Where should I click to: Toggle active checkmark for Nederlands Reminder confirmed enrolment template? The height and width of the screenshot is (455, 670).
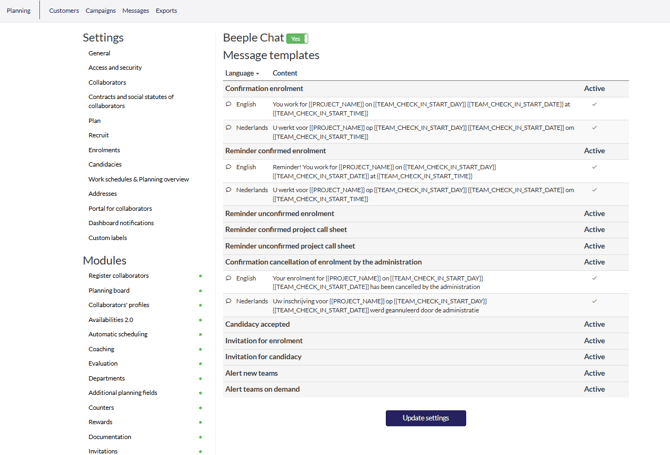594,190
